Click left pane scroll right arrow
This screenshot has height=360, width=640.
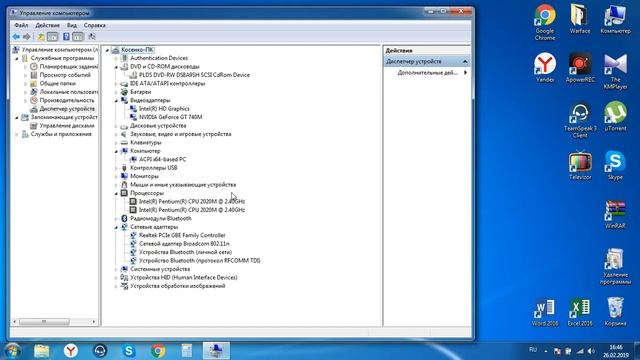[x=94, y=322]
